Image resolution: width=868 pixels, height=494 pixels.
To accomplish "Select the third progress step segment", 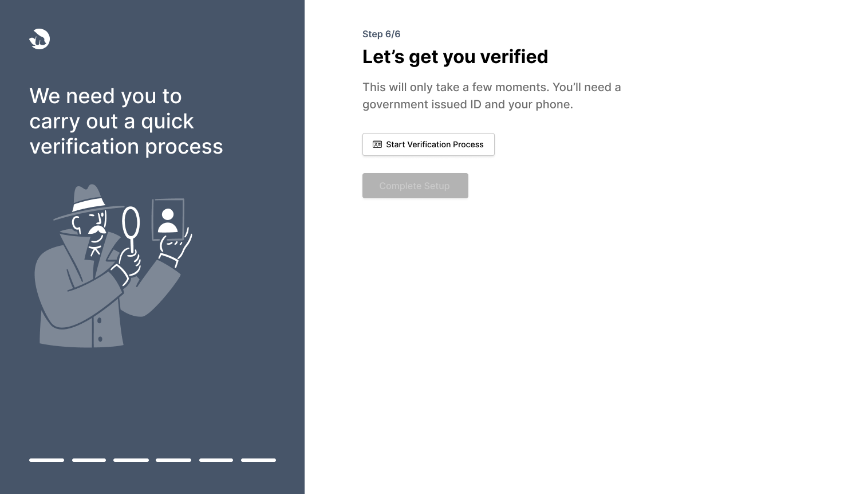I will pos(131,460).
